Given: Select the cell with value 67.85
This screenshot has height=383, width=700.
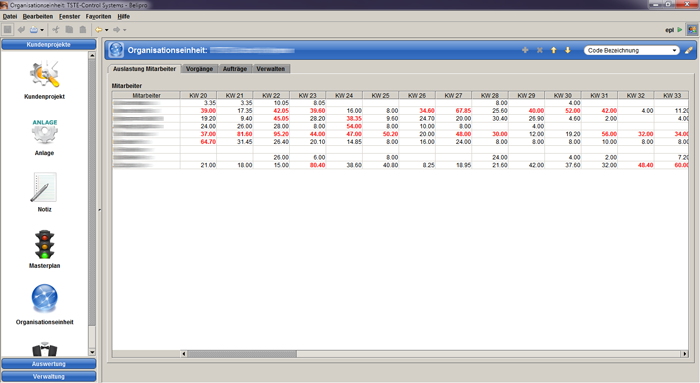Looking at the screenshot, I should coord(454,111).
